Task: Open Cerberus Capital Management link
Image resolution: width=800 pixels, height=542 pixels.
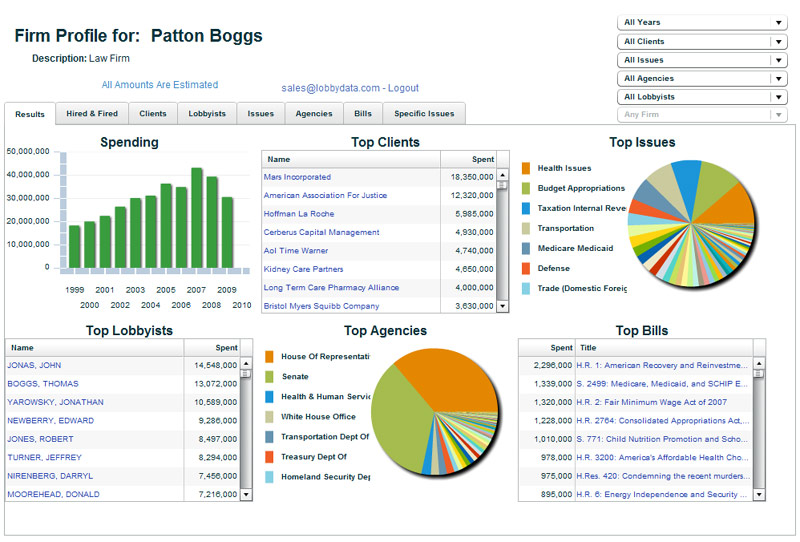Action: point(321,232)
